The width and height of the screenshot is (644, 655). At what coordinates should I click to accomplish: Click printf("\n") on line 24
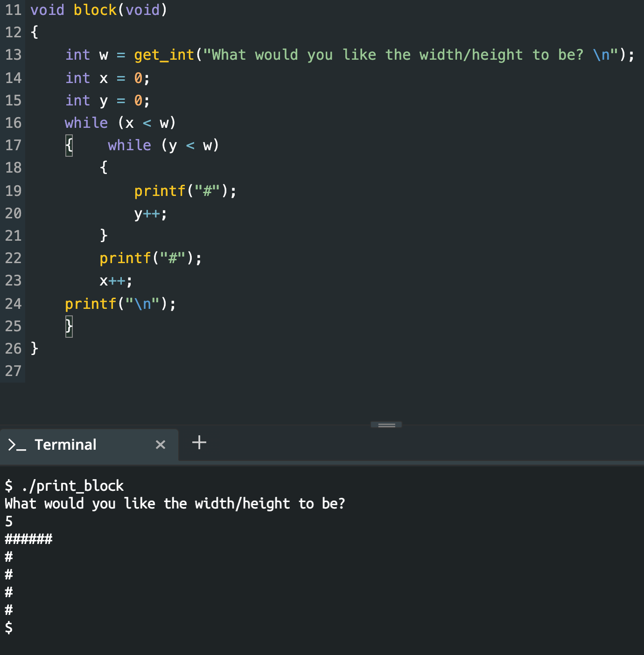tap(120, 304)
